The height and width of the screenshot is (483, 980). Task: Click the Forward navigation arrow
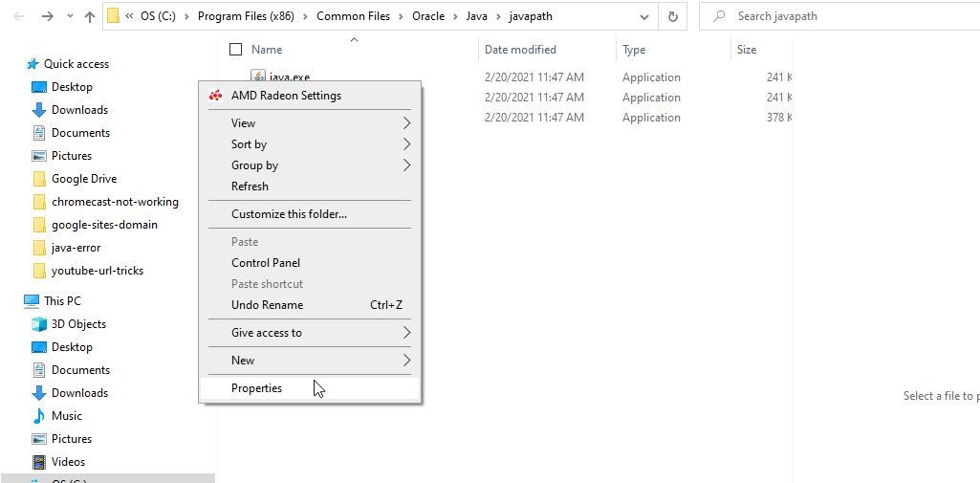click(48, 17)
